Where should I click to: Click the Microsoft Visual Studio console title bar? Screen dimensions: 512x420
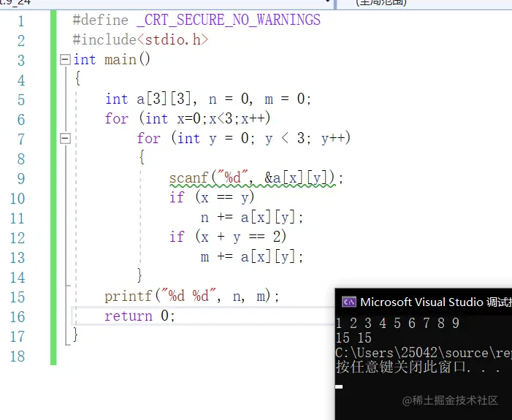tap(424, 302)
